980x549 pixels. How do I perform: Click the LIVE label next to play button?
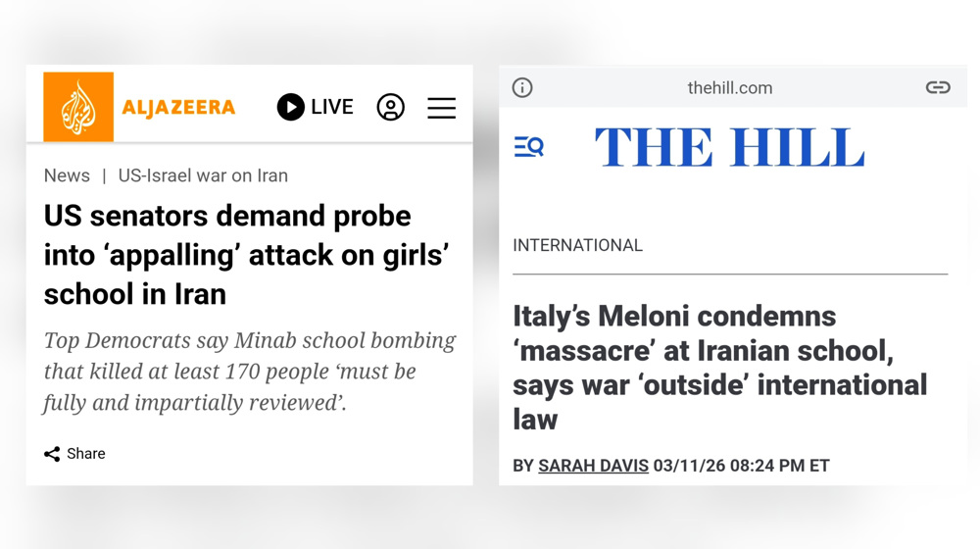coord(331,107)
